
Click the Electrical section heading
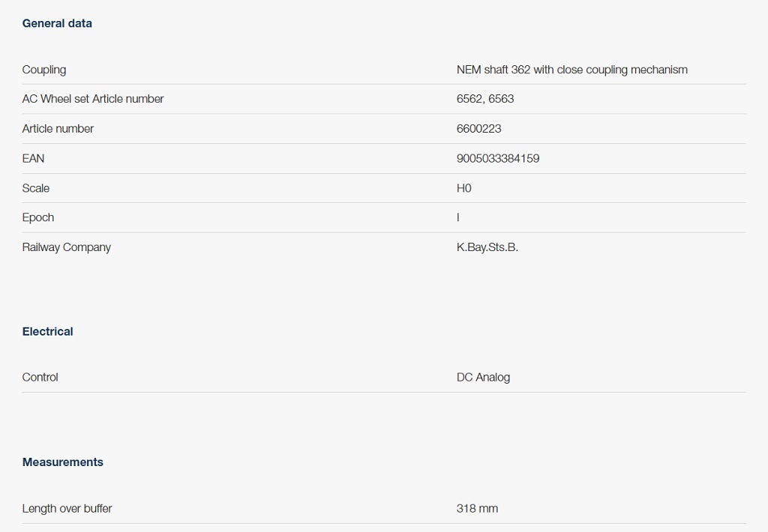coord(47,331)
